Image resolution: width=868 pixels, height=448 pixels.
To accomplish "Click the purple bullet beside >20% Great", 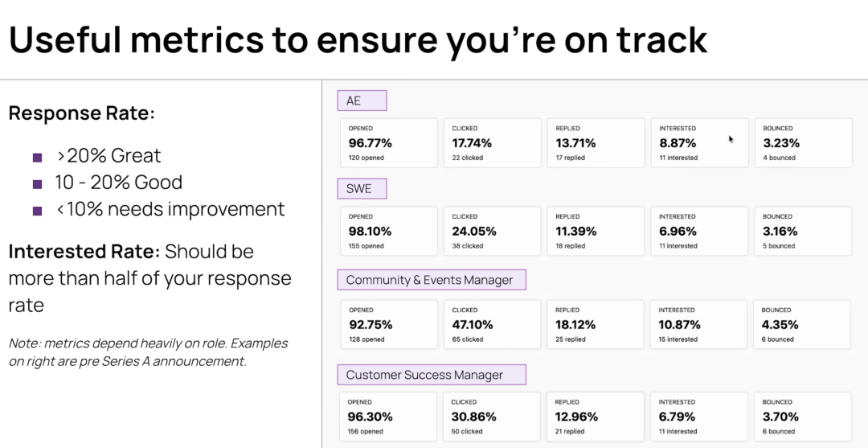I will click(37, 157).
